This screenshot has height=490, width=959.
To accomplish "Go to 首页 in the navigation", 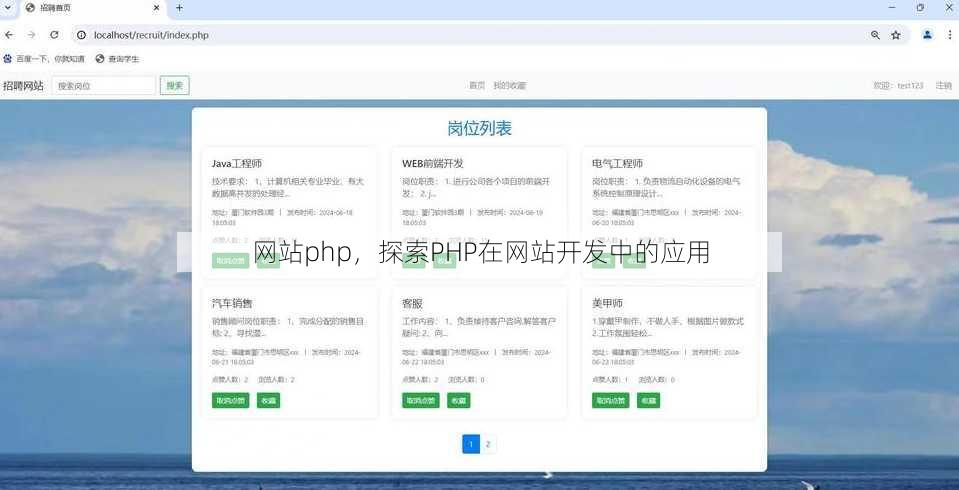I will coord(477,86).
